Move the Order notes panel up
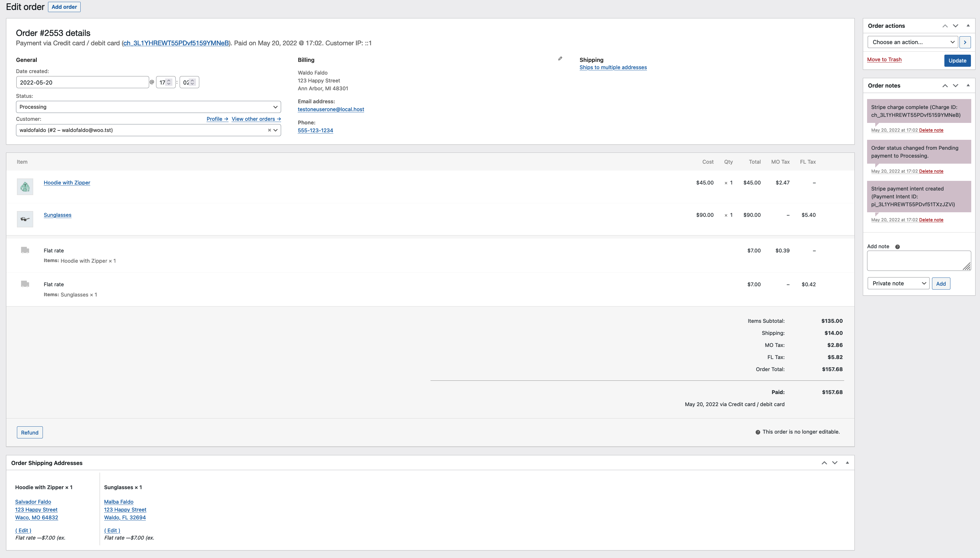 tap(945, 85)
